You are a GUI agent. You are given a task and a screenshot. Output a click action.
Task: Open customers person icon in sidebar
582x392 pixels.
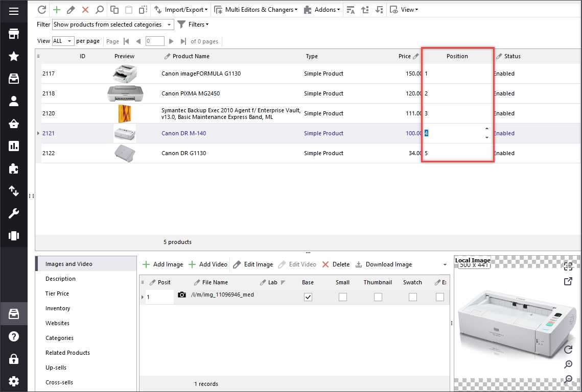coord(14,101)
